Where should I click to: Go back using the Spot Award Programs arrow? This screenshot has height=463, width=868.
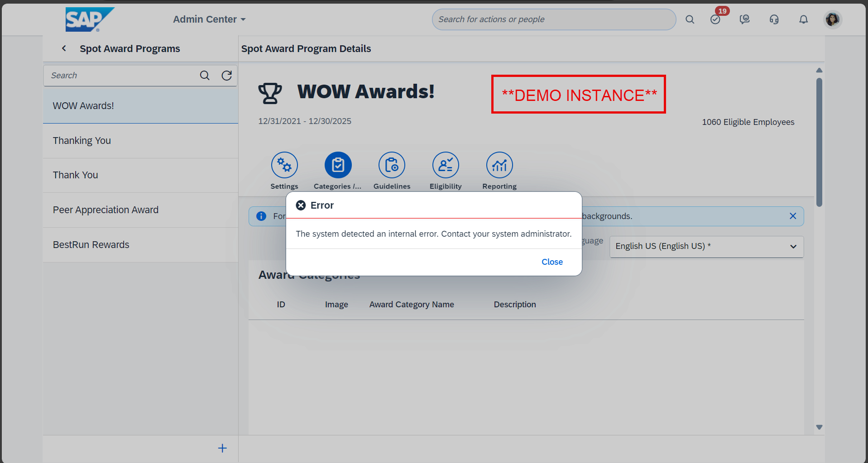[x=64, y=48]
